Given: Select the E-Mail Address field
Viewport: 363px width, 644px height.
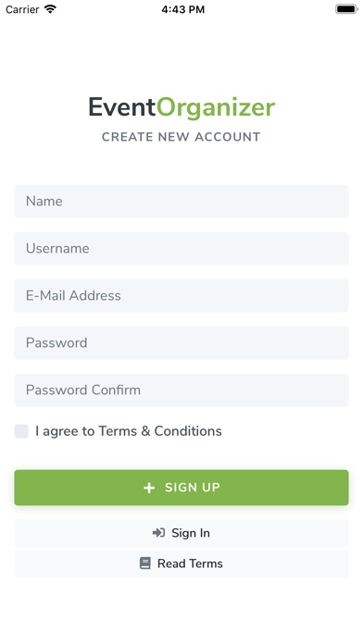Looking at the screenshot, I should [x=181, y=296].
